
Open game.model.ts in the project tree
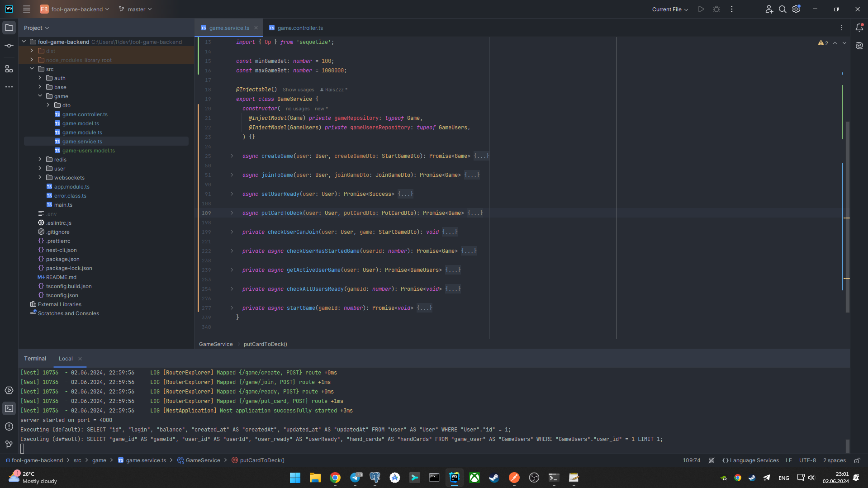tap(81, 123)
